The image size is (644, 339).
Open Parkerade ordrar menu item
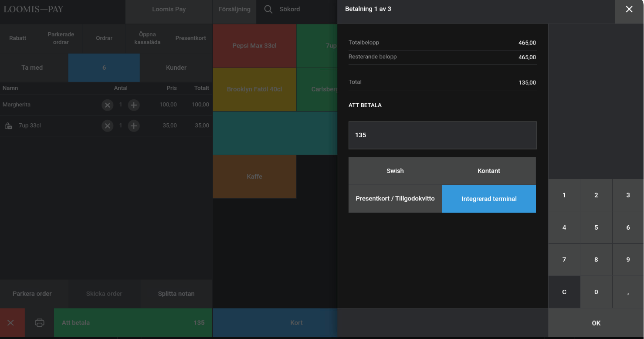coord(61,38)
